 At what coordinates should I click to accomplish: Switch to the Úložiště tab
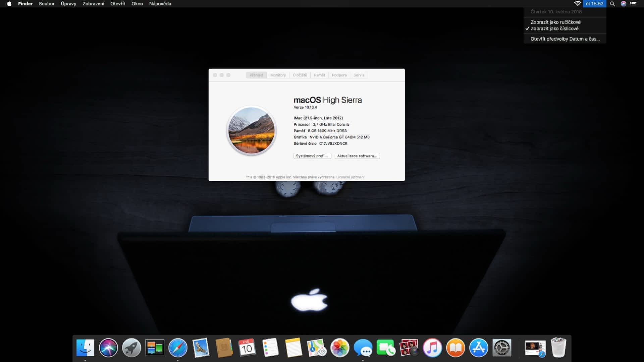(300, 75)
